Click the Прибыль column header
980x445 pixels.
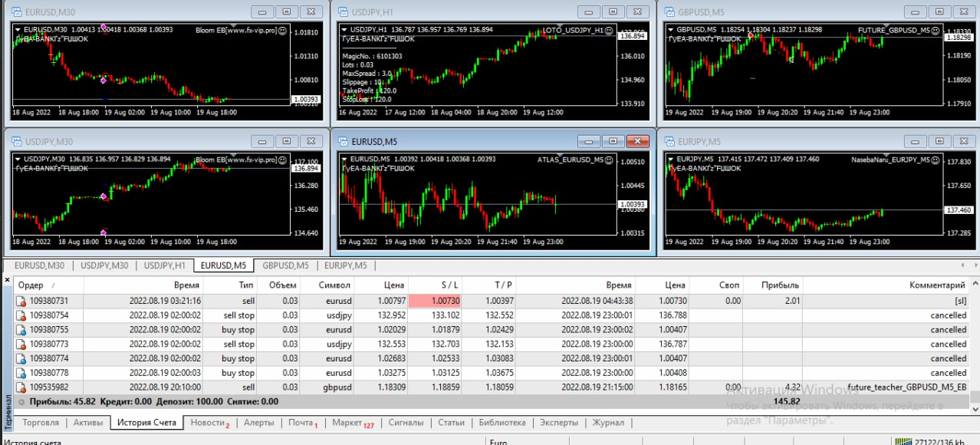click(x=773, y=285)
